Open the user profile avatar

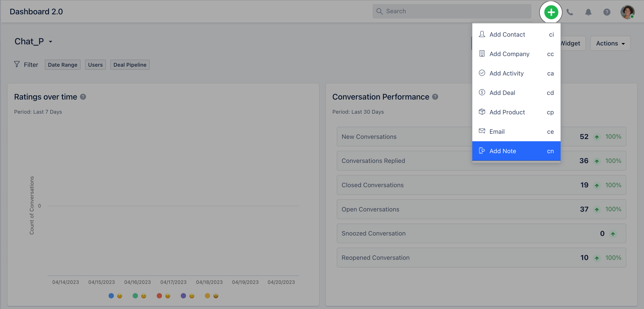(627, 12)
